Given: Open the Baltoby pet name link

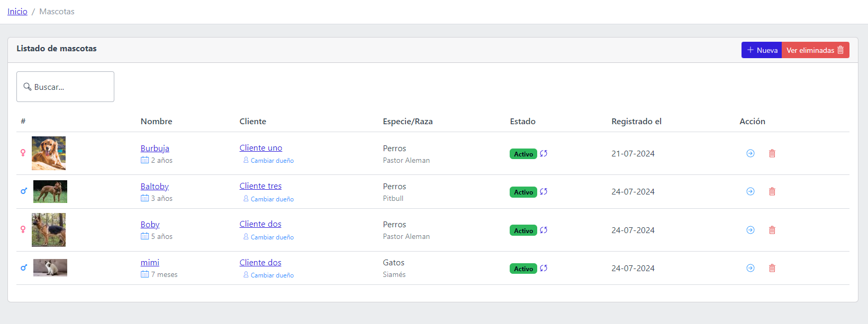Looking at the screenshot, I should click(x=155, y=187).
